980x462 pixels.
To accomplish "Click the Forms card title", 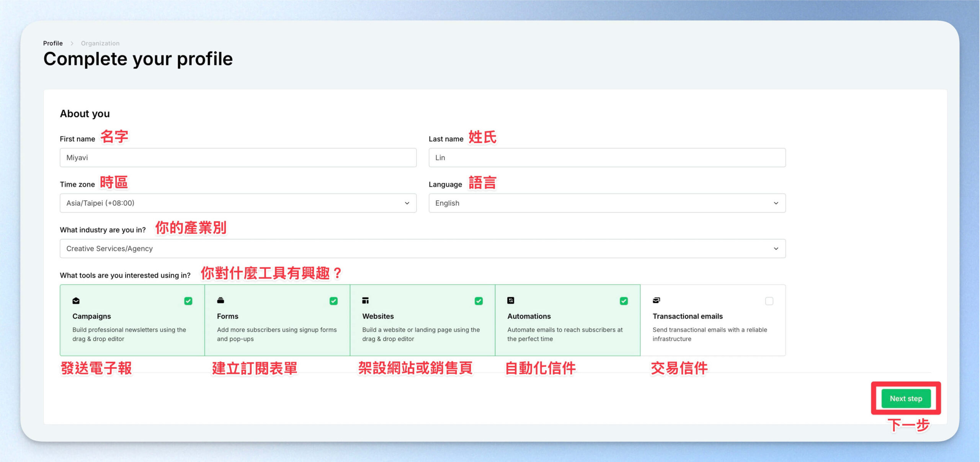I will [x=227, y=316].
